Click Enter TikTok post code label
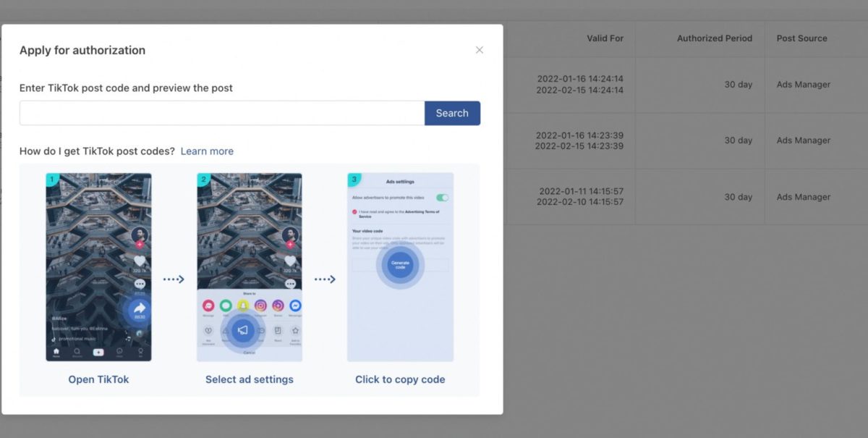The height and width of the screenshot is (438, 868). click(x=126, y=88)
